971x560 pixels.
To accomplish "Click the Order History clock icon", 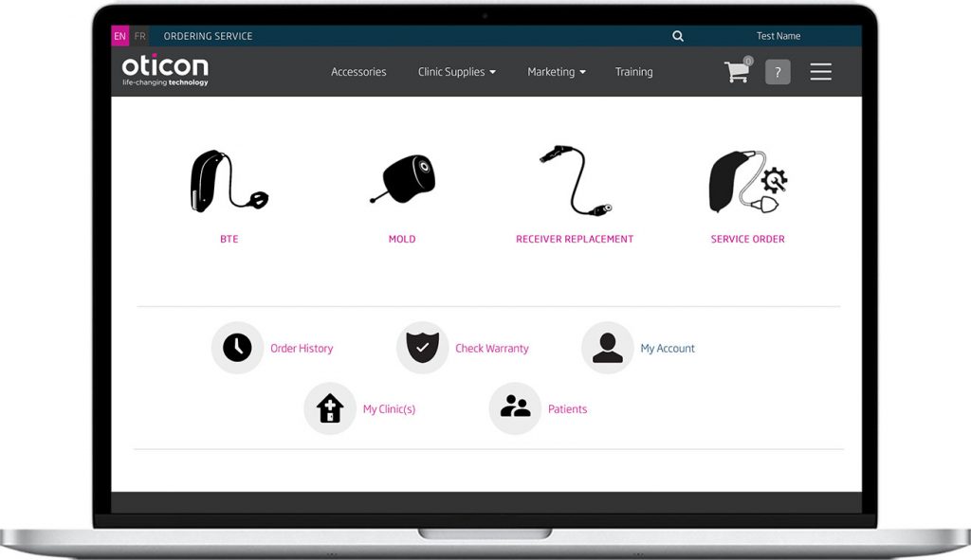I will click(x=237, y=348).
